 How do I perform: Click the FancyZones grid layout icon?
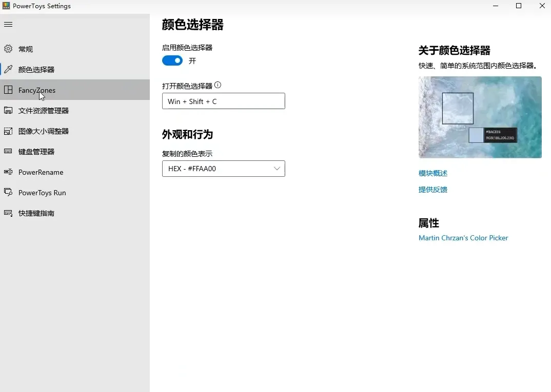[8, 90]
